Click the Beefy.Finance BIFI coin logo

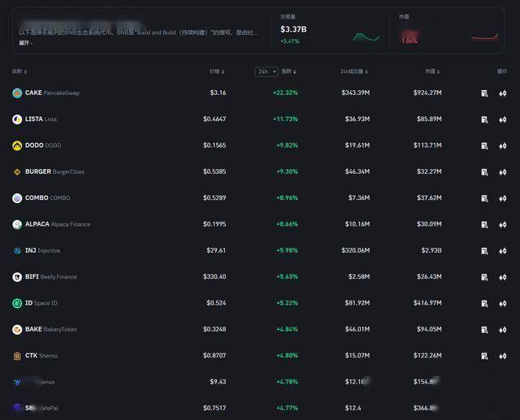17,277
